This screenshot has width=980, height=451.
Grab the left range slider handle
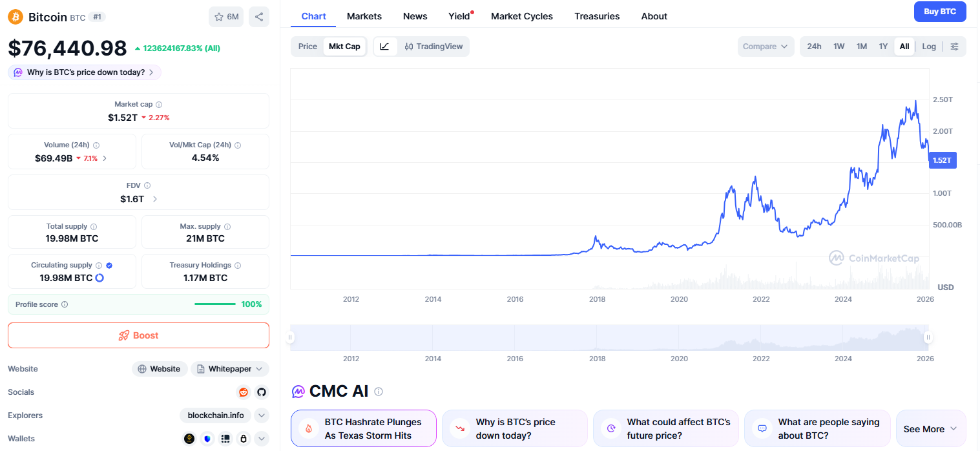[290, 337]
